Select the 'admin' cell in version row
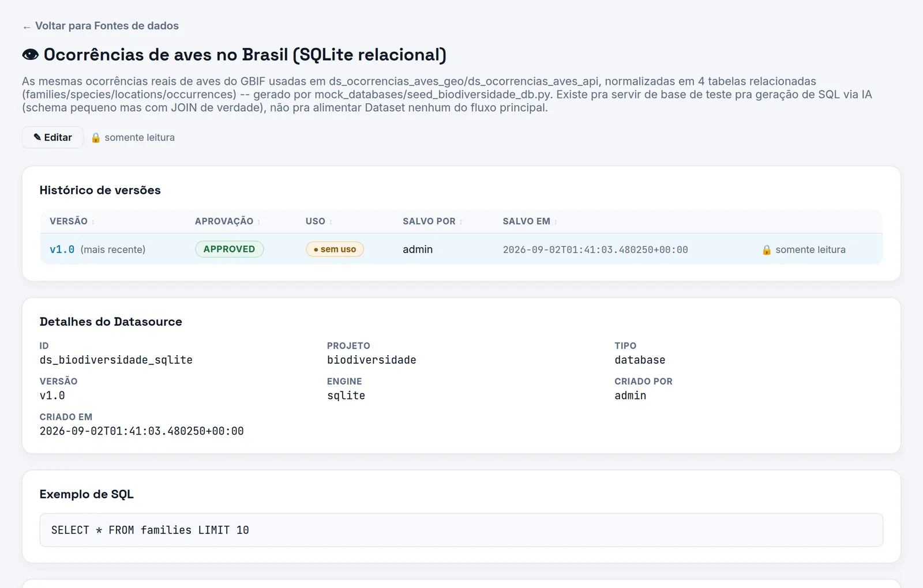923x588 pixels. tap(418, 250)
